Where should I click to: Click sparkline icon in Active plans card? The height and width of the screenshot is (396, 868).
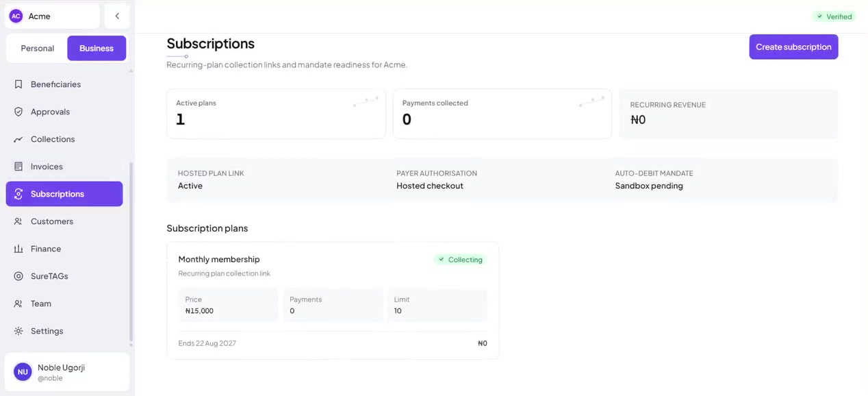pyautogui.click(x=366, y=102)
